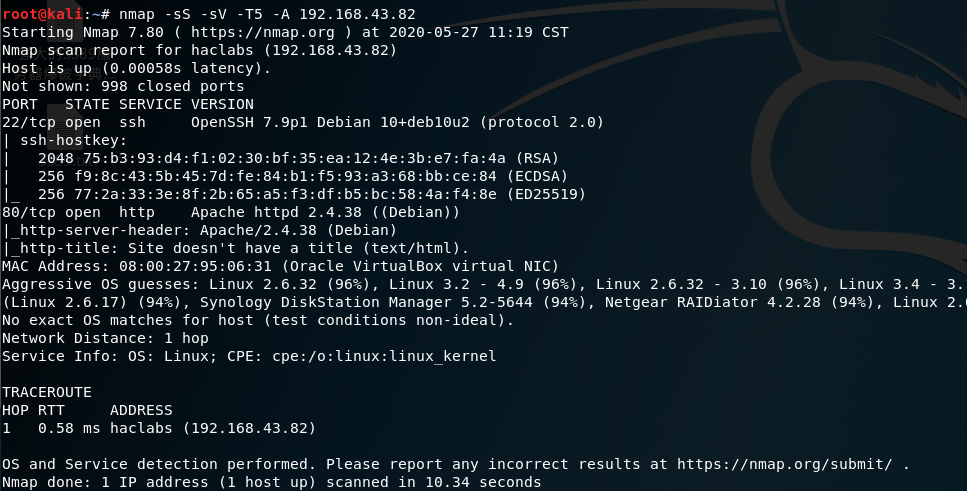Image resolution: width=967 pixels, height=491 pixels.
Task: Click the cpe:/o:linux:linux_kernel text
Action: [x=384, y=356]
